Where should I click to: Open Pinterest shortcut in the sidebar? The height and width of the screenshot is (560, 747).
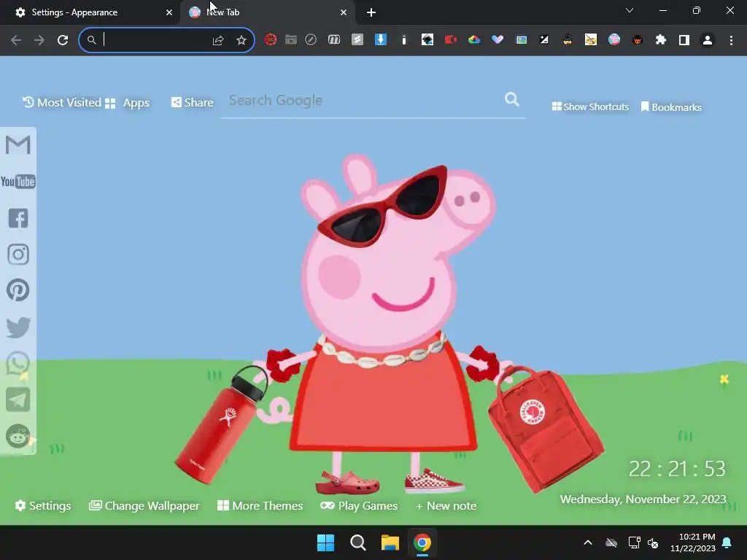coord(18,290)
